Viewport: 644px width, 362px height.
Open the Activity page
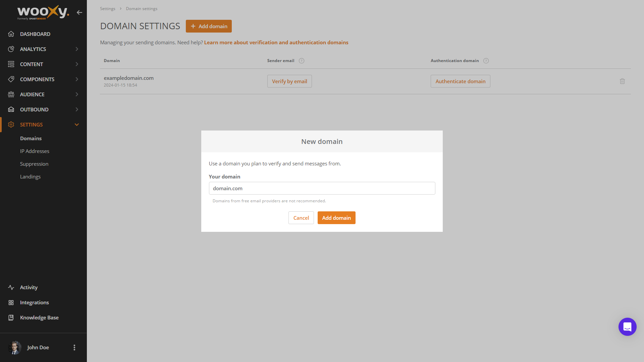(29, 288)
